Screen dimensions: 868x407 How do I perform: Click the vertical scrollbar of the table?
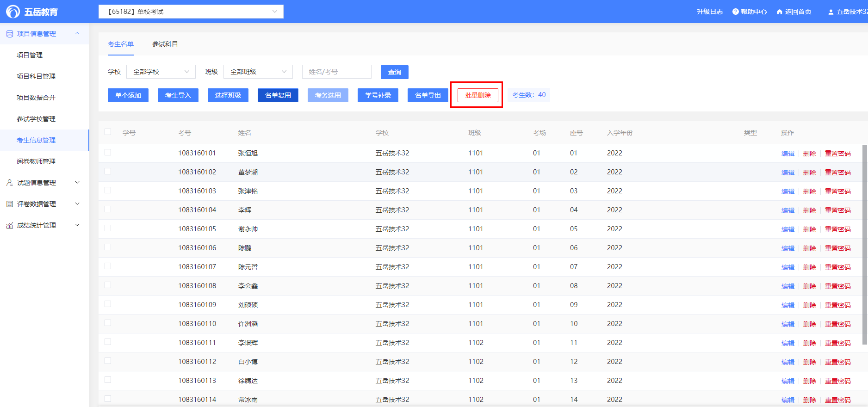(864, 244)
